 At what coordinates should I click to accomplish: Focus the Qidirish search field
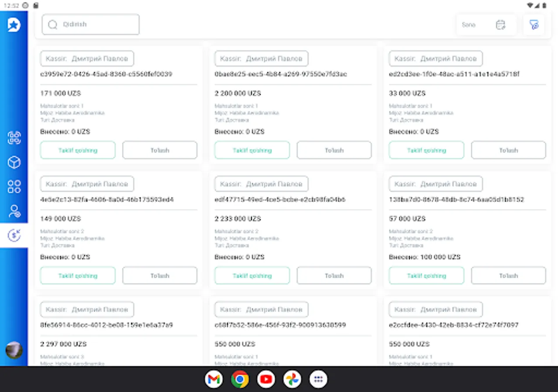pos(91,24)
